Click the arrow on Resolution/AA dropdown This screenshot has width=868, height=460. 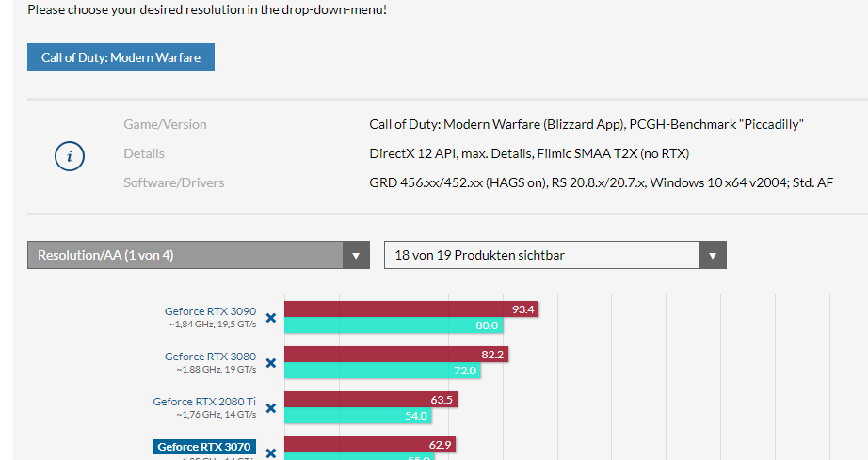pyautogui.click(x=356, y=256)
